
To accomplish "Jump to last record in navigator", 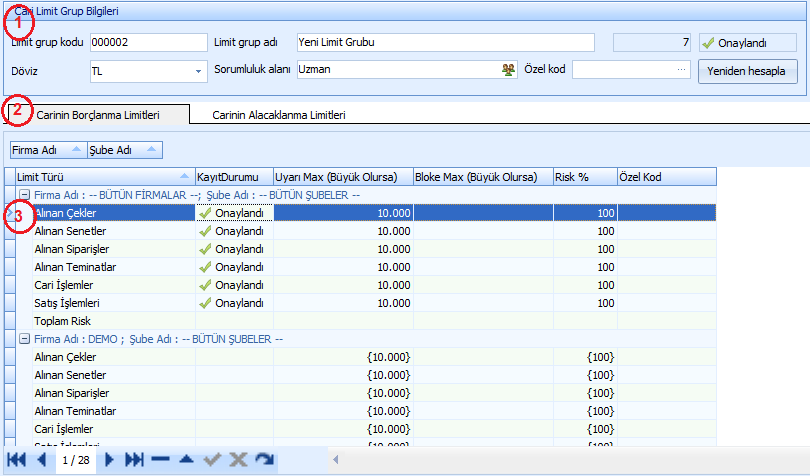I will click(x=134, y=459).
